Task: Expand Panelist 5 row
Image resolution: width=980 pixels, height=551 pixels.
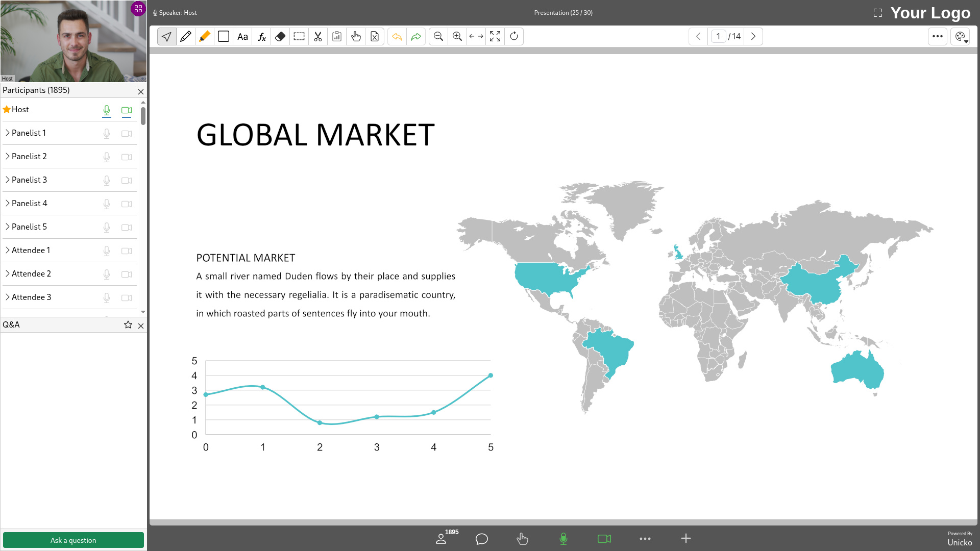Action: tap(8, 227)
